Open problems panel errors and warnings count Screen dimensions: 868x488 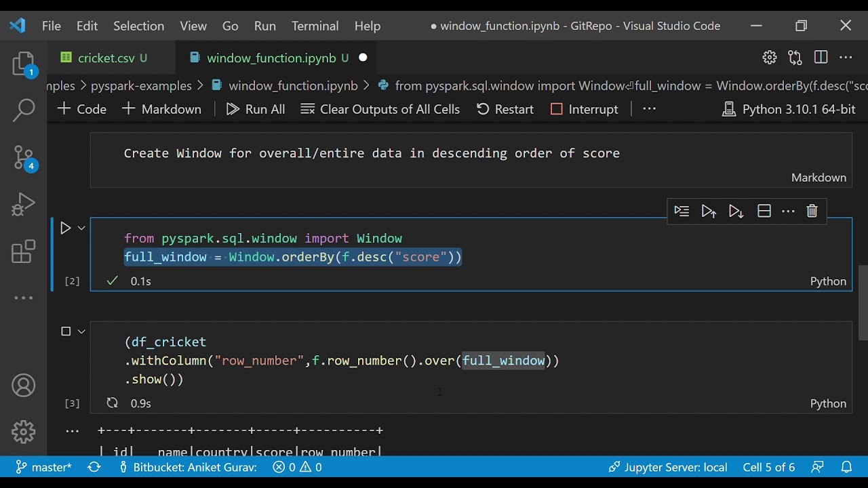pyautogui.click(x=297, y=467)
